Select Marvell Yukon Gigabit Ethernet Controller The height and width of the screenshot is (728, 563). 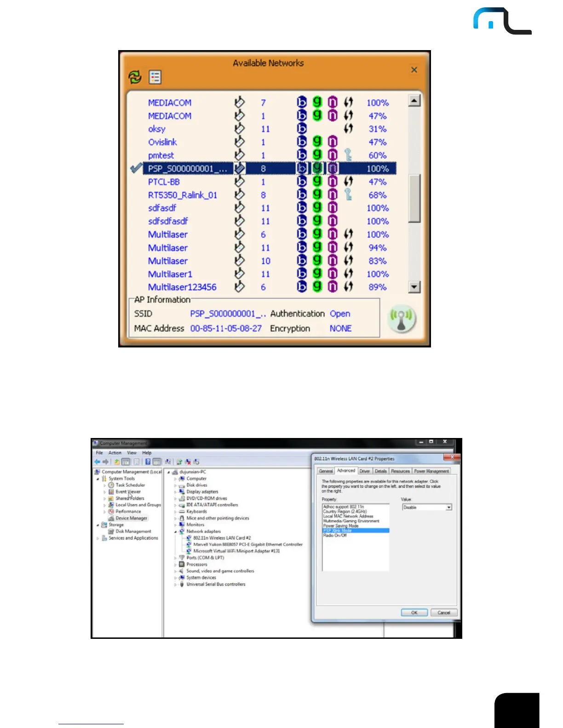pyautogui.click(x=248, y=544)
